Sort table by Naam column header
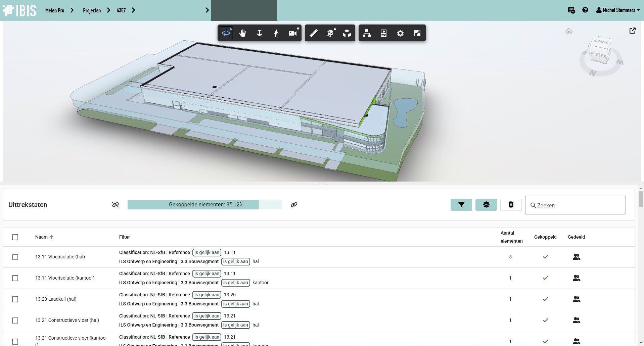This screenshot has height=346, width=644. coord(42,237)
